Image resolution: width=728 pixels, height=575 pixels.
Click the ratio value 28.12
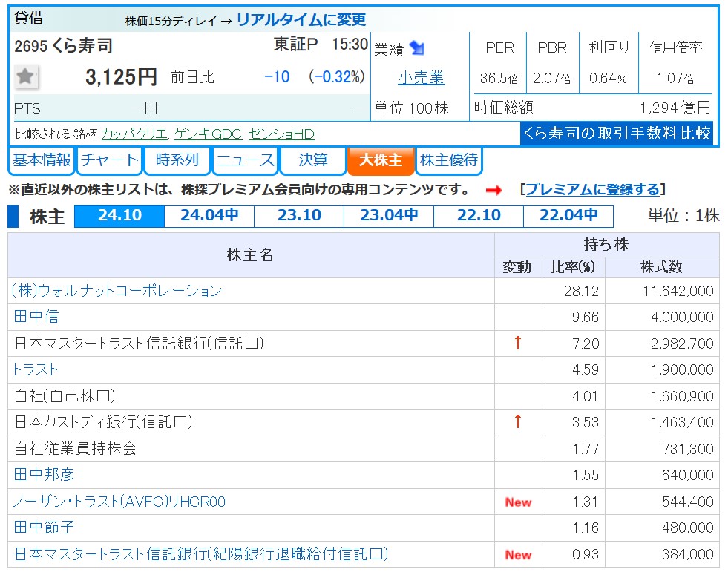[581, 291]
